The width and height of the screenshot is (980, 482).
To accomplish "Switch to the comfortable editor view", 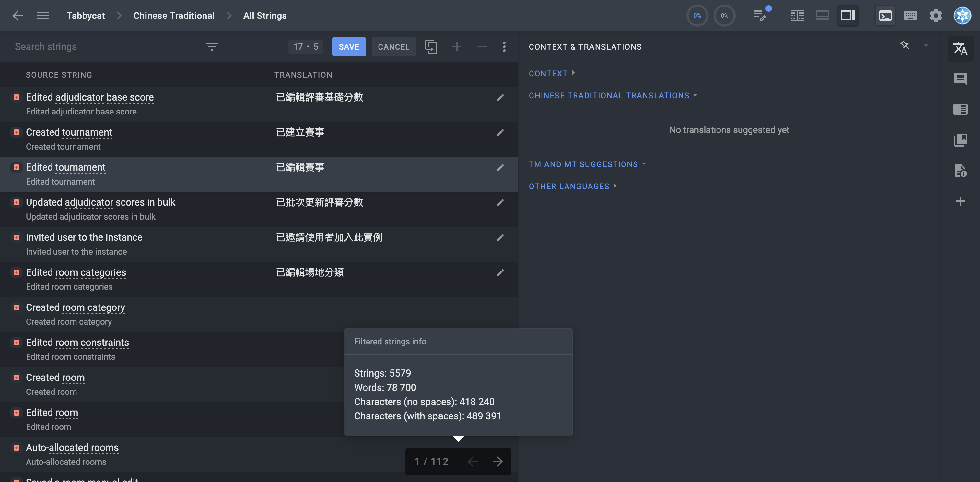I will pos(822,16).
